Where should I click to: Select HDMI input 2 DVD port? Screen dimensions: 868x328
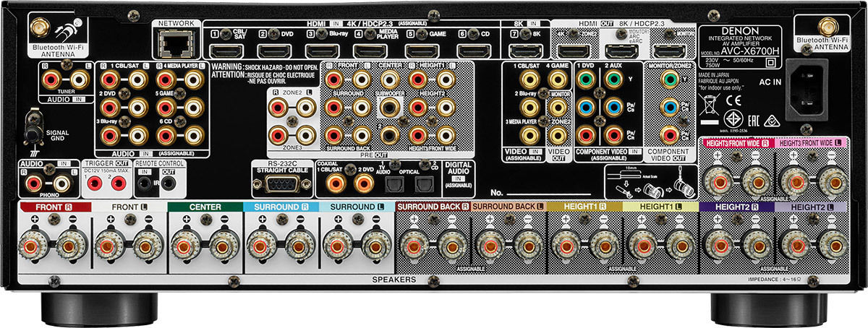click(273, 51)
